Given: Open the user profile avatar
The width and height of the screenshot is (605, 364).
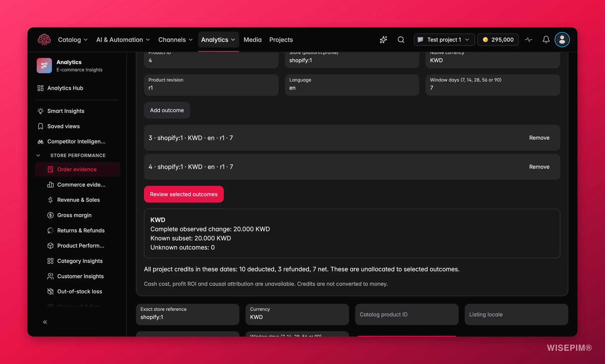Looking at the screenshot, I should click(562, 40).
